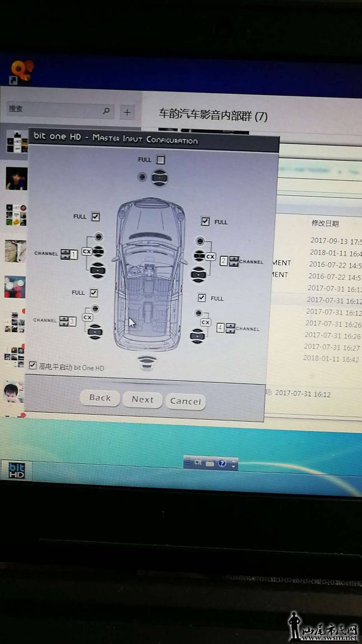This screenshot has height=644, width=362.
Task: Click the plus button beside search box
Action: (127, 112)
